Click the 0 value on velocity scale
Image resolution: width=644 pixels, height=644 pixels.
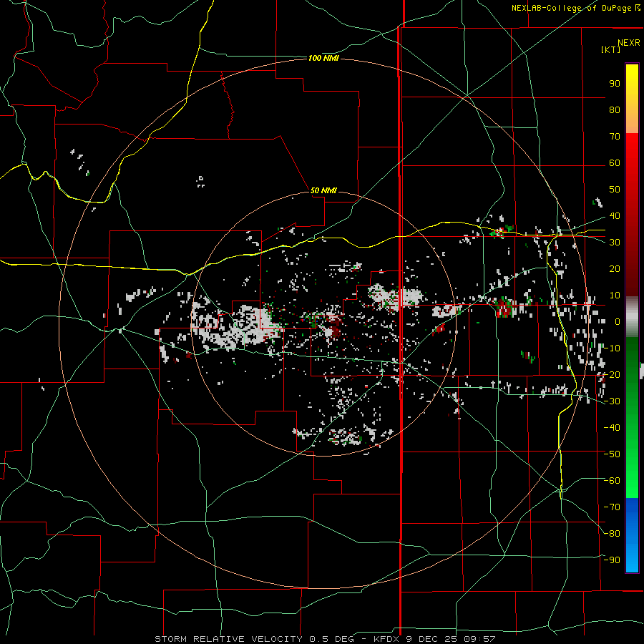click(x=618, y=322)
